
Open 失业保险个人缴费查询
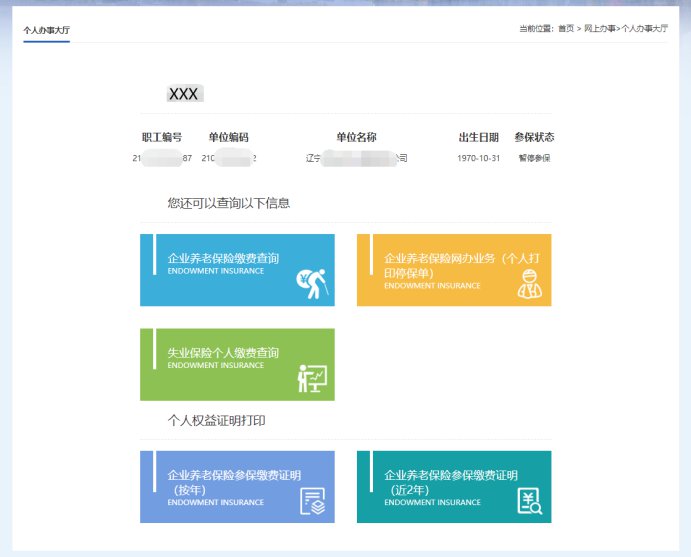click(223, 353)
